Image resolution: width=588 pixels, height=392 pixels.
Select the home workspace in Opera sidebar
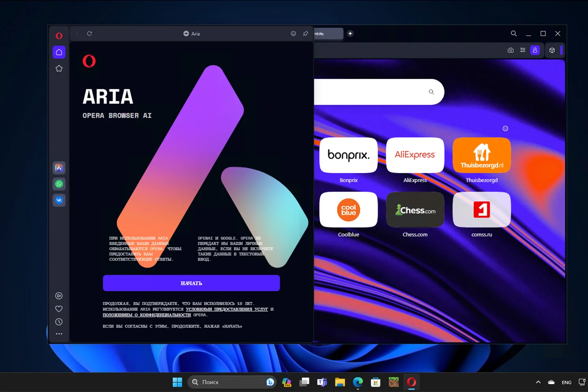tap(59, 52)
